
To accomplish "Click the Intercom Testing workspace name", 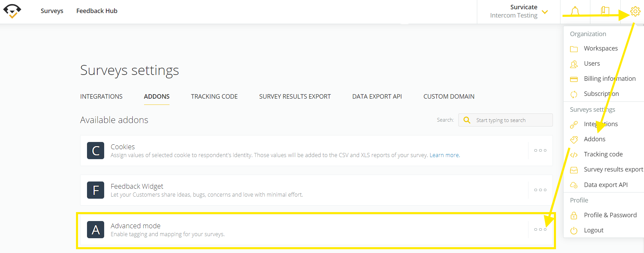I will click(x=514, y=15).
